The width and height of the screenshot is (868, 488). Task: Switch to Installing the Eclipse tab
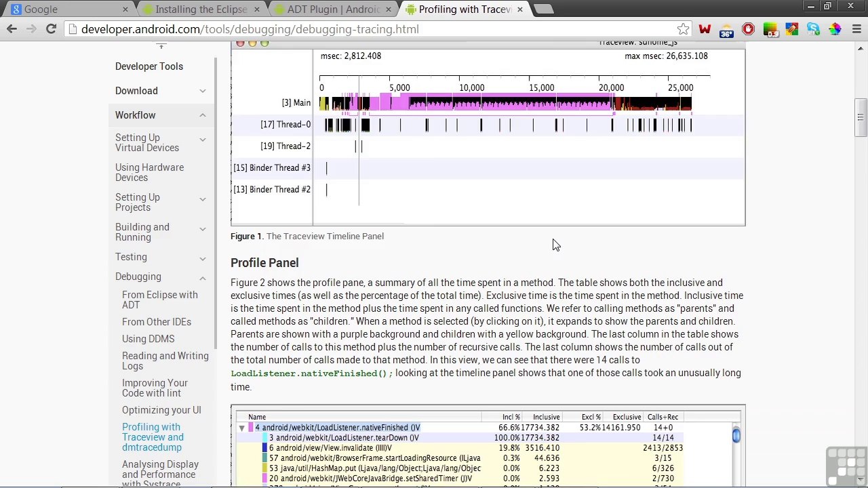coord(201,9)
